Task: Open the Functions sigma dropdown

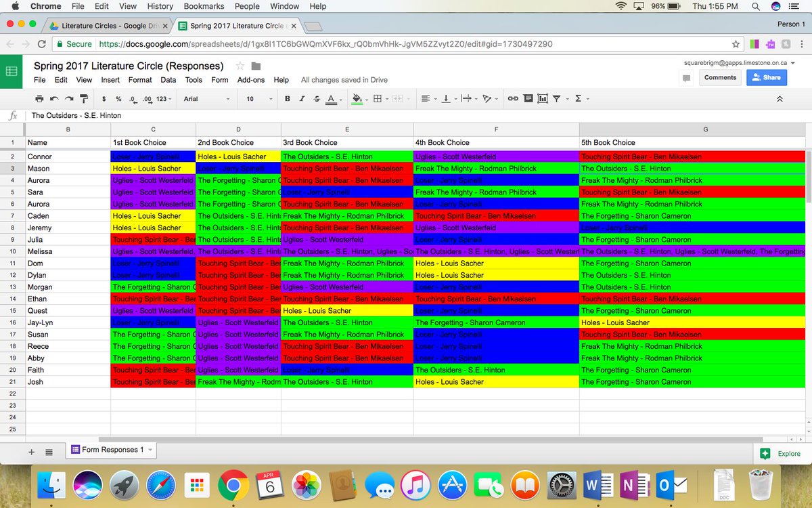Action: tap(580, 99)
